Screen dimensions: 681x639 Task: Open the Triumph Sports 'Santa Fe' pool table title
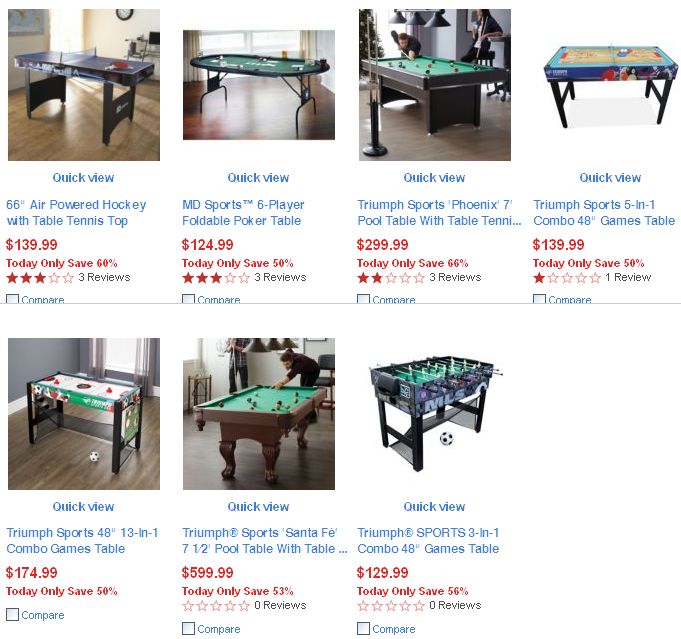pyautogui.click(x=264, y=540)
